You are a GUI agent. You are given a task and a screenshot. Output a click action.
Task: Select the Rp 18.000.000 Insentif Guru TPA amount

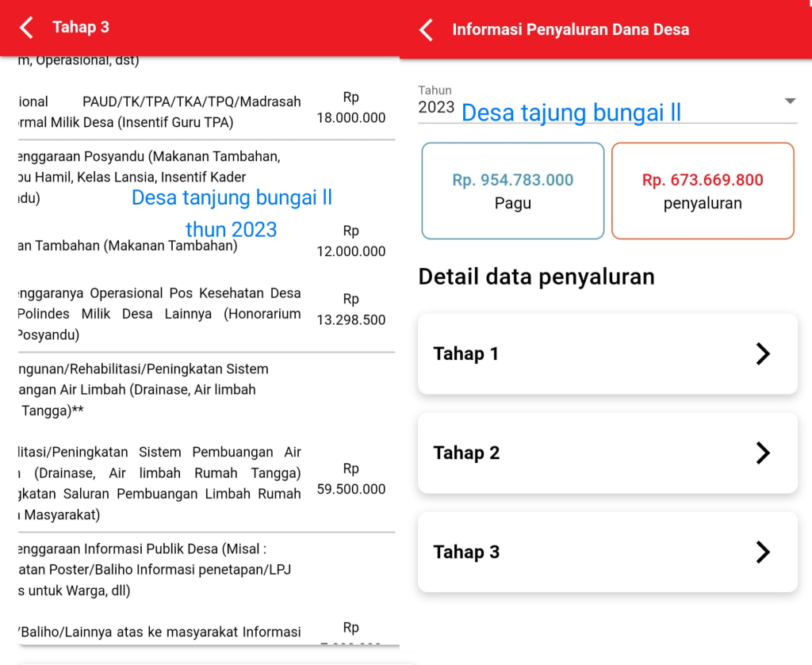[x=350, y=108]
